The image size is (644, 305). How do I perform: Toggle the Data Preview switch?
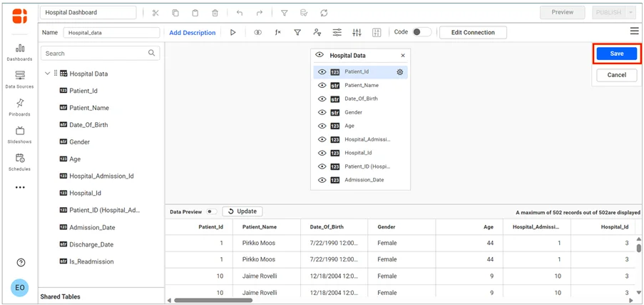[211, 211]
